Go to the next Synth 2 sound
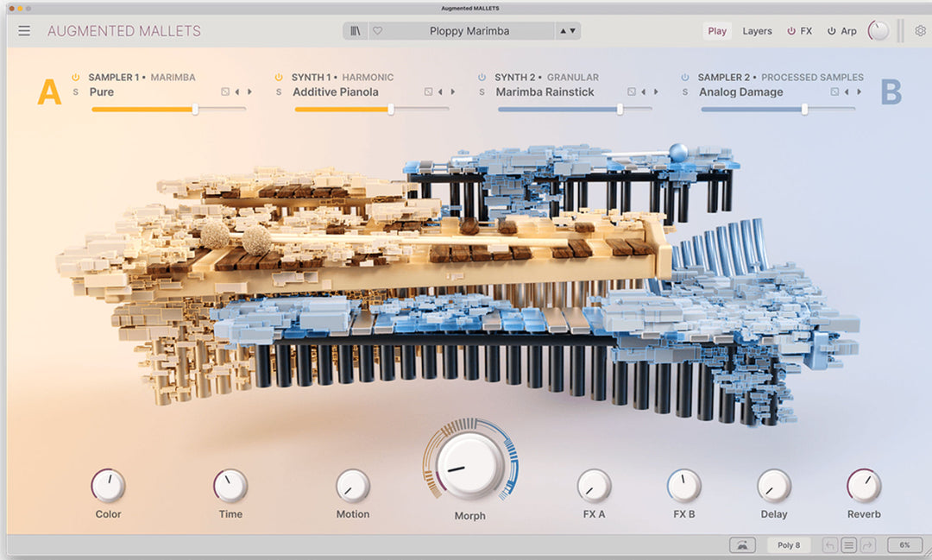Screen dimensions: 932x560 coord(656,91)
